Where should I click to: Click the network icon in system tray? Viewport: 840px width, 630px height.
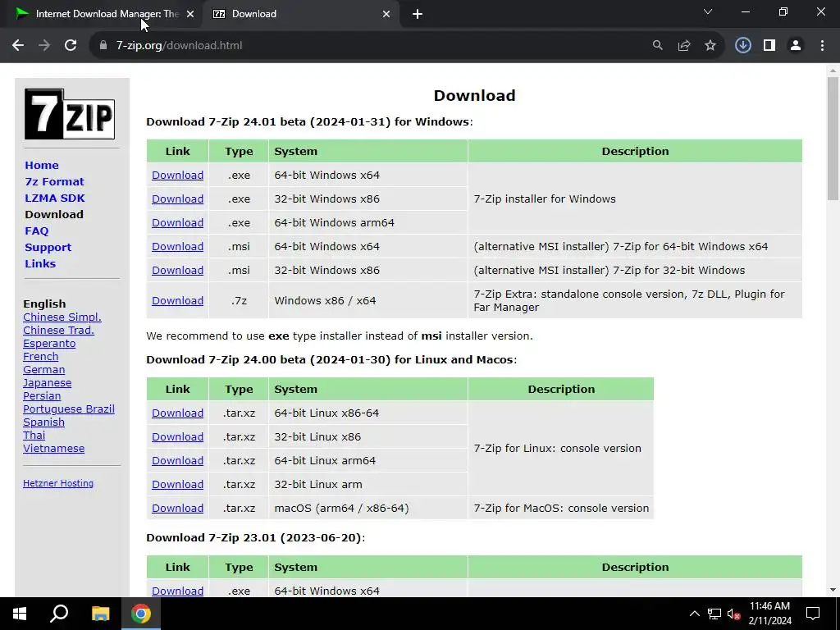point(714,614)
